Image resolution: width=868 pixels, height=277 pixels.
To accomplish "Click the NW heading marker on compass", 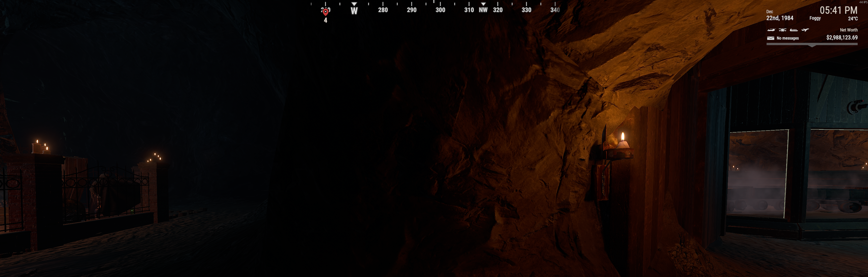I will coord(483,10).
